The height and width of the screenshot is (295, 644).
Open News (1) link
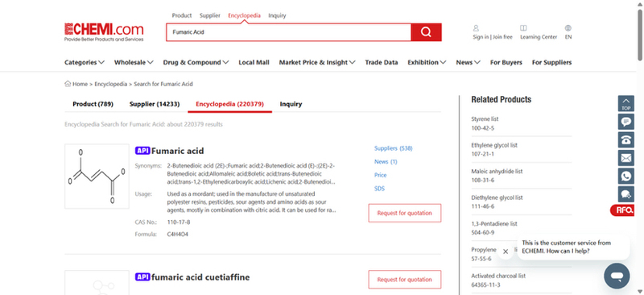pyautogui.click(x=386, y=162)
